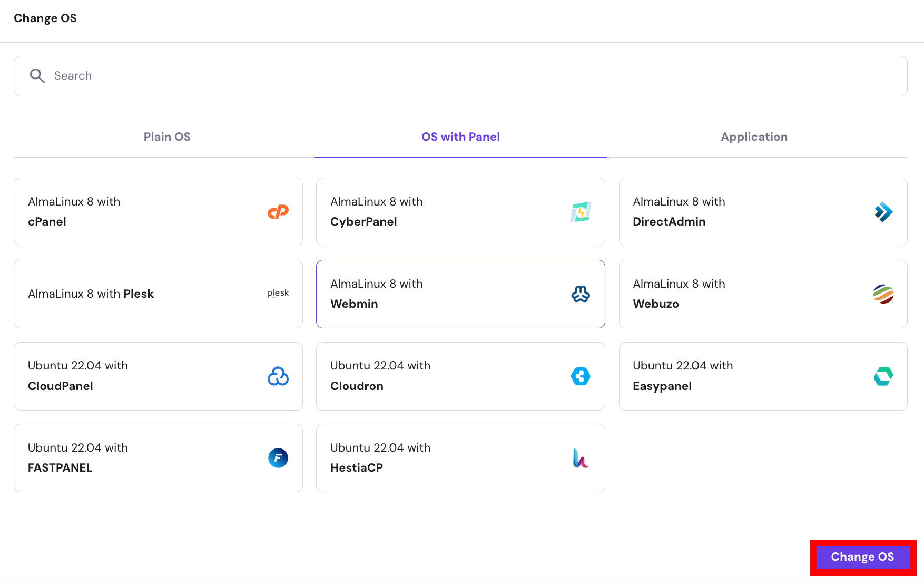This screenshot has height=585, width=924.
Task: Click the DirectAdmin logo icon
Action: (883, 212)
